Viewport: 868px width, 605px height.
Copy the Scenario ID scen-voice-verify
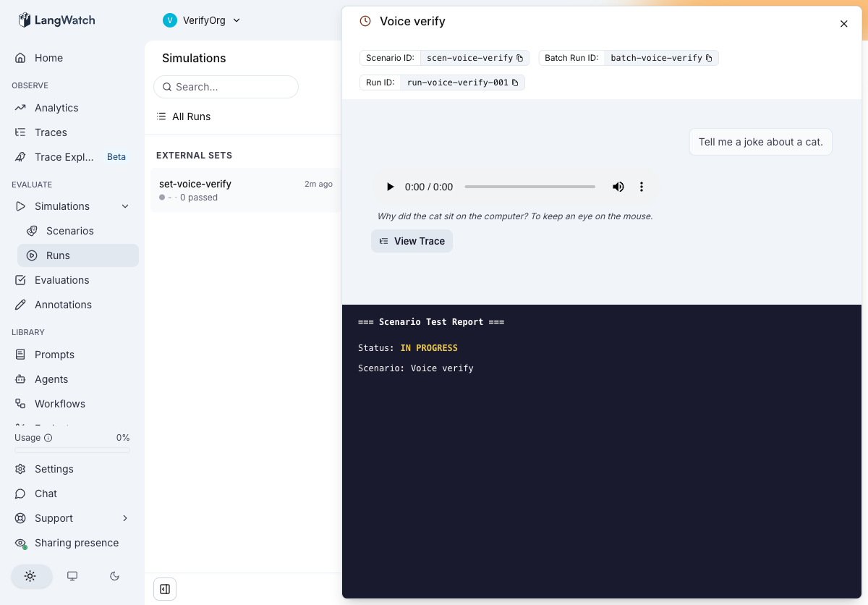[519, 58]
